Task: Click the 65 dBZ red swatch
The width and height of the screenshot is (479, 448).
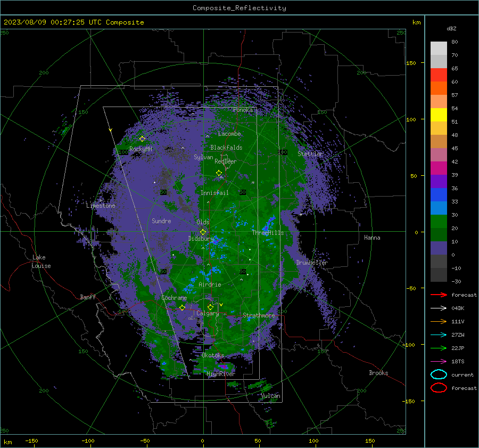Action: click(x=439, y=75)
